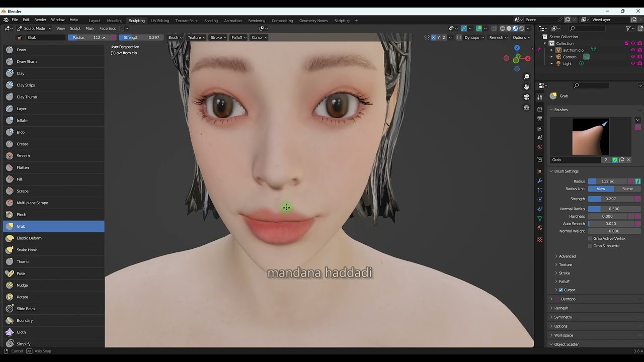Select the Rotate brush
This screenshot has height=362, width=644.
[53, 297]
